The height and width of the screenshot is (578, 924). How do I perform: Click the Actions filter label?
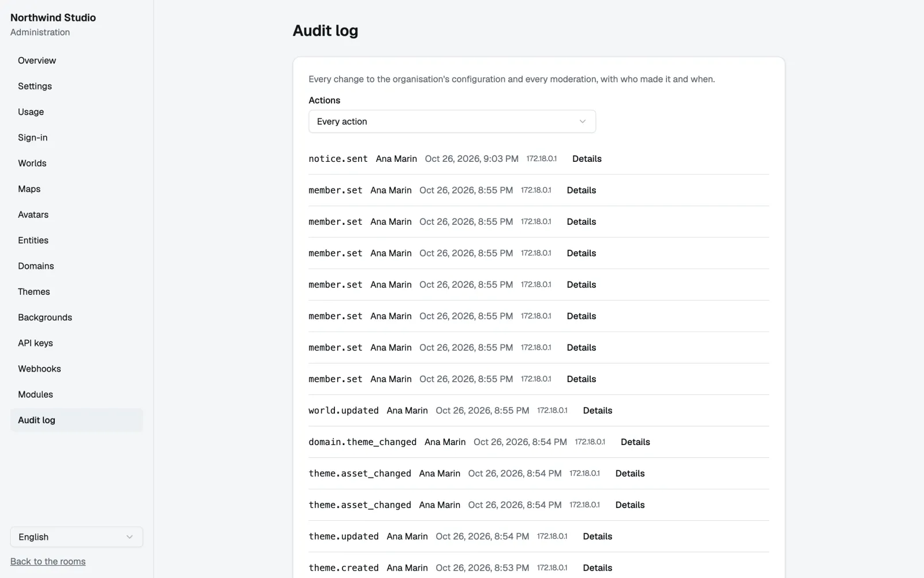point(325,101)
